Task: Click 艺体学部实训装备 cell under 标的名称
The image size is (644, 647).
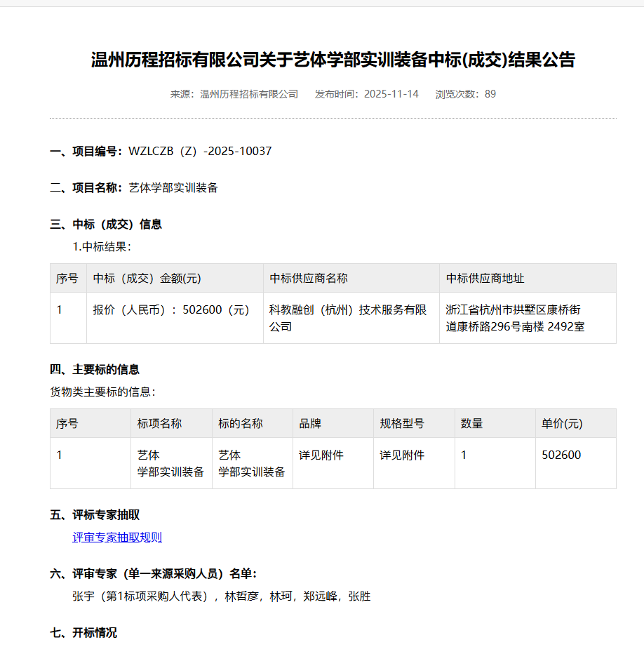Action: click(x=252, y=463)
